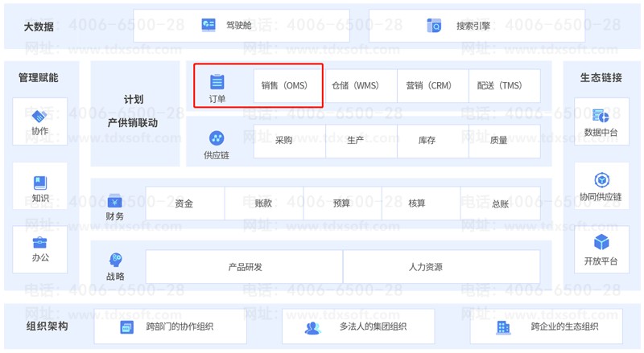The width and height of the screenshot is (644, 353).
Task: Click the 供应链 supply chain icon
Action: 217,138
